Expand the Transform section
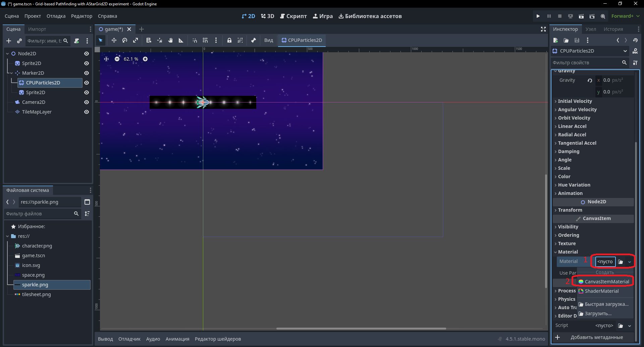Viewport: 644px width, 347px height. pos(593,210)
